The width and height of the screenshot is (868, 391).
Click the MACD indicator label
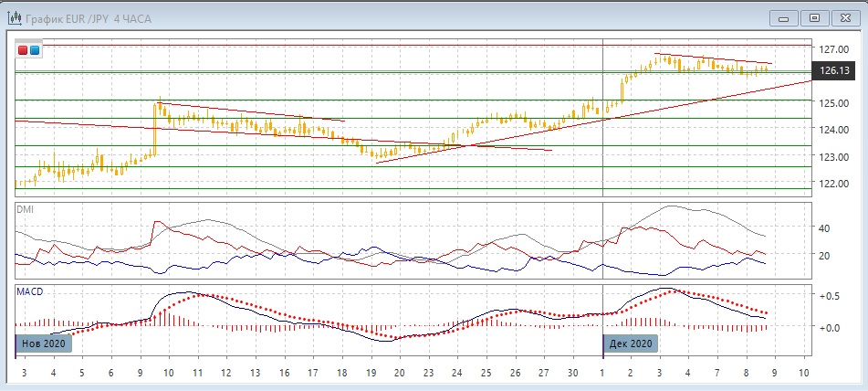(29, 291)
